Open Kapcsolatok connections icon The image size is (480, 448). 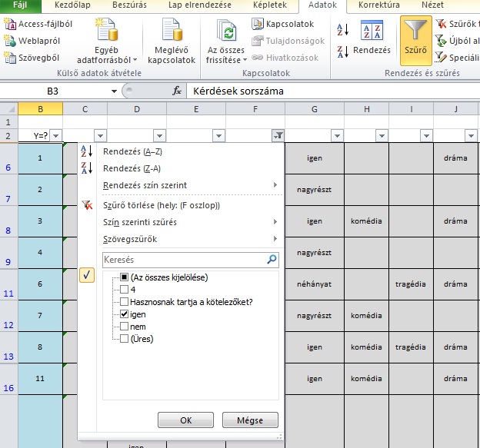point(258,24)
